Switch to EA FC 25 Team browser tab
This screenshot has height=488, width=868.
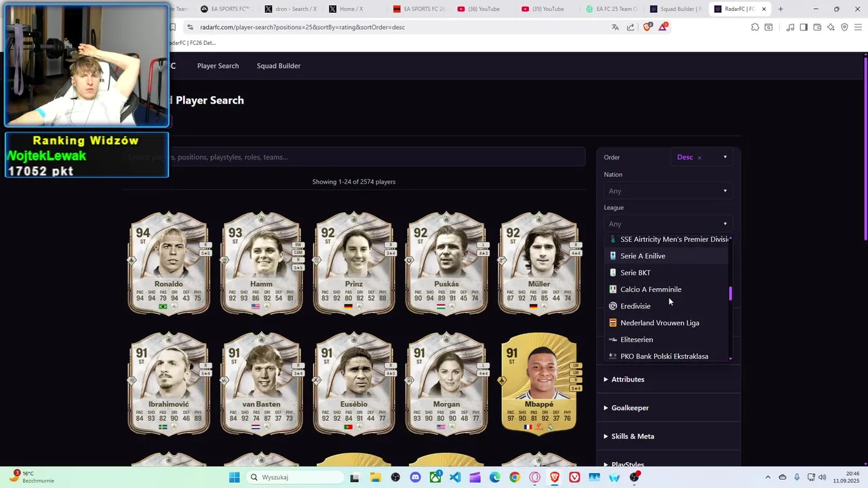(x=612, y=9)
